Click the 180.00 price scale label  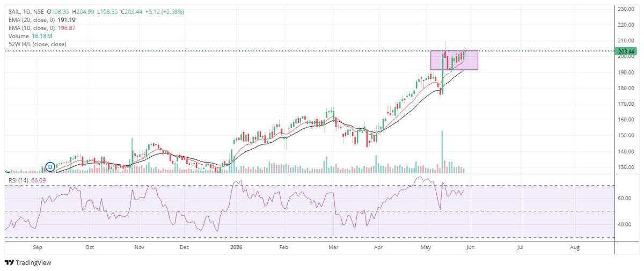click(x=626, y=88)
